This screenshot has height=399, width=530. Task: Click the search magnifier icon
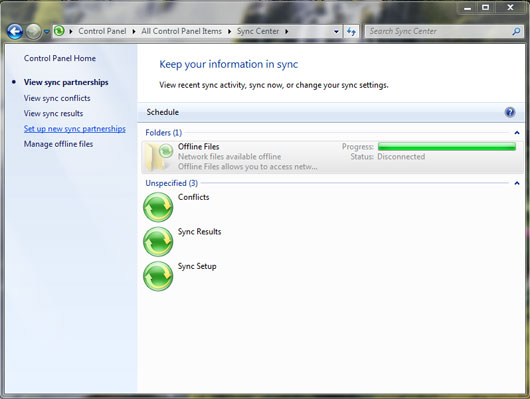516,31
